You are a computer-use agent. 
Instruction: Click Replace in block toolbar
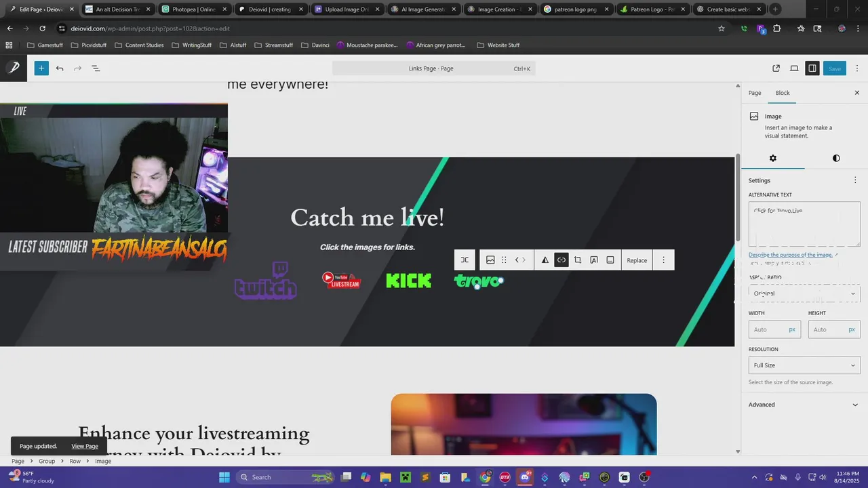click(637, 260)
